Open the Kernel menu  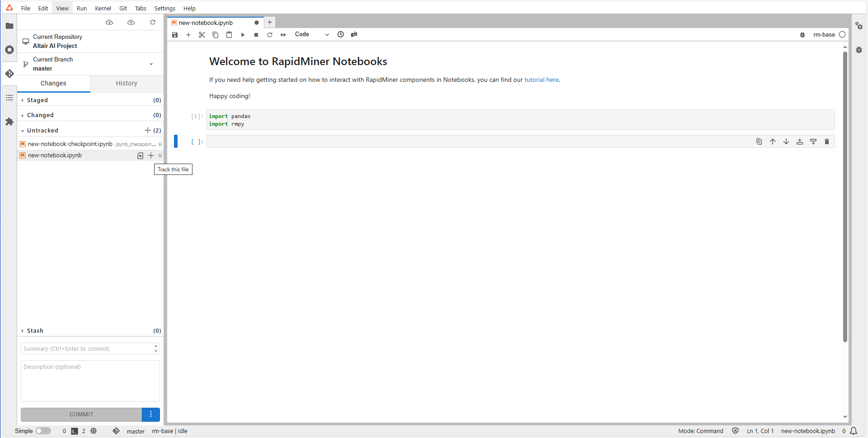click(x=103, y=8)
